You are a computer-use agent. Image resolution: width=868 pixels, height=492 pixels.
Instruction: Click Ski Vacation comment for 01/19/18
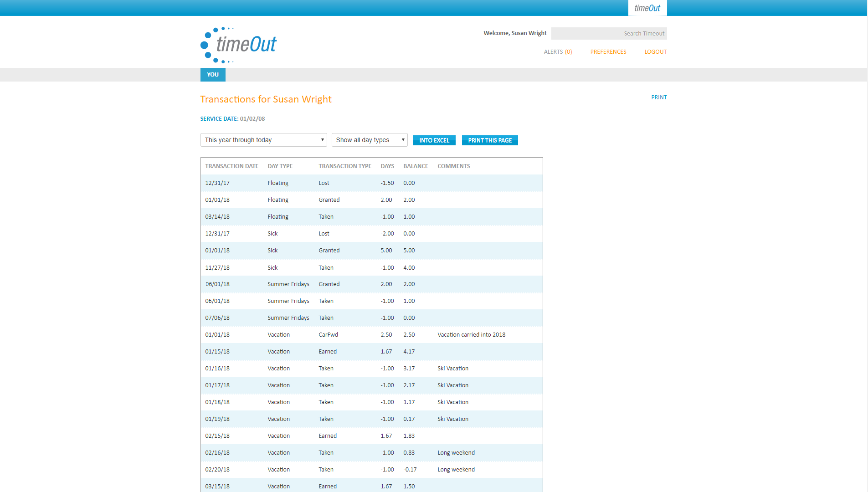coord(453,419)
